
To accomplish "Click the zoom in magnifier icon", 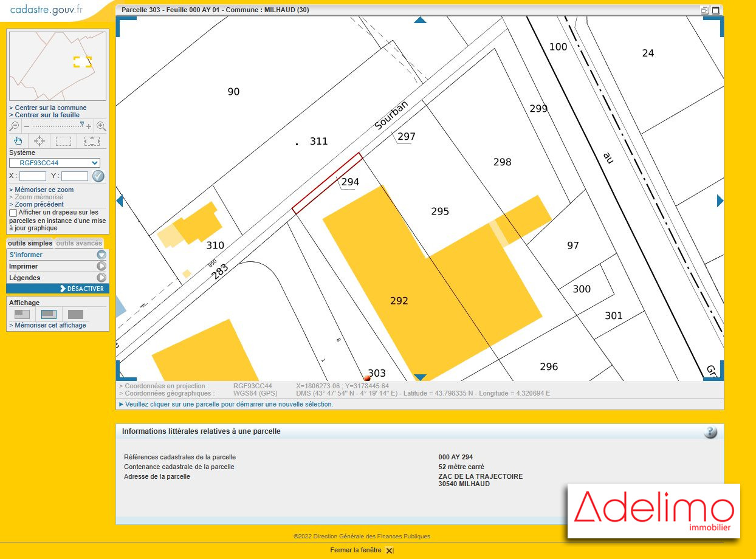I will [101, 126].
